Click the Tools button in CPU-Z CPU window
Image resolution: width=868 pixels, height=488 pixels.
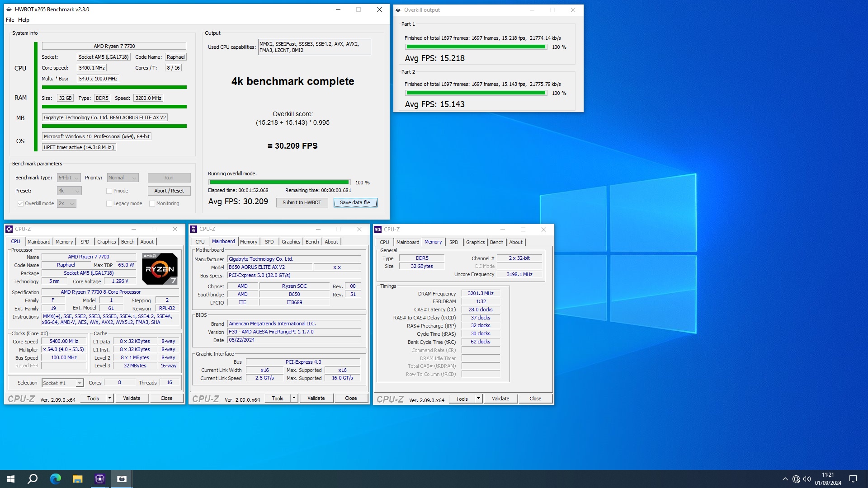click(93, 398)
